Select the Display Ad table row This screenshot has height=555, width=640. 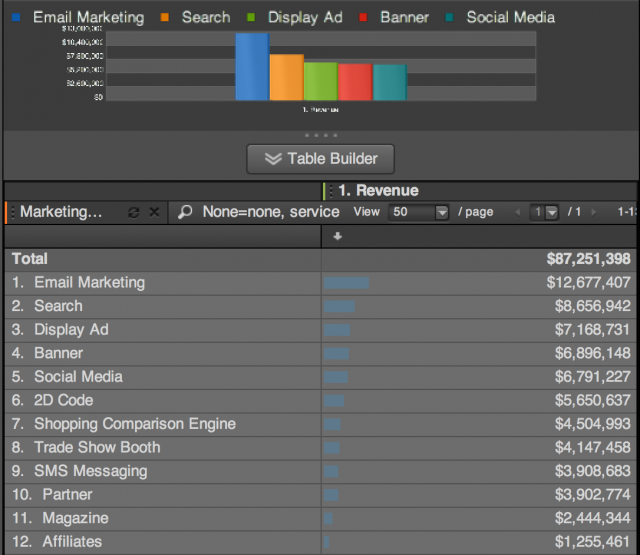coord(320,330)
